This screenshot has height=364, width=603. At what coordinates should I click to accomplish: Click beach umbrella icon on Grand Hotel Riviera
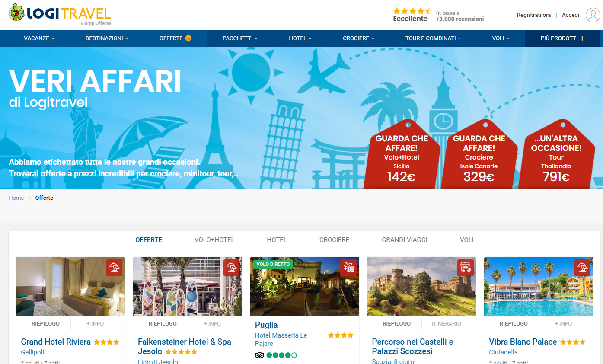(x=114, y=268)
